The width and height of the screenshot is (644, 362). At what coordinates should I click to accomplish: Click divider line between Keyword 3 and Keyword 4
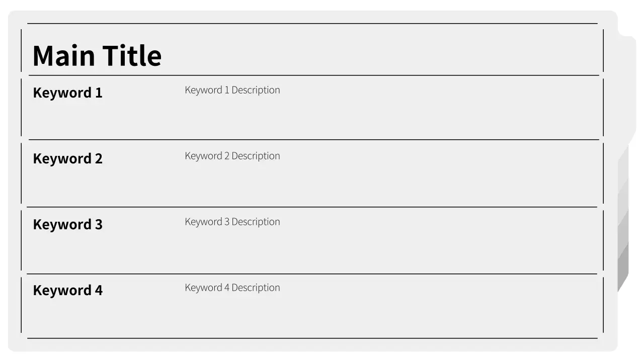click(x=312, y=274)
